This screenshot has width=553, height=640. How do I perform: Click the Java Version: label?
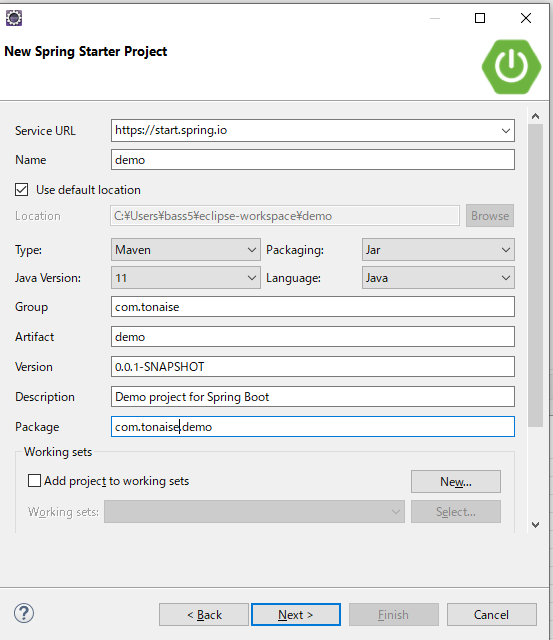coord(48,278)
